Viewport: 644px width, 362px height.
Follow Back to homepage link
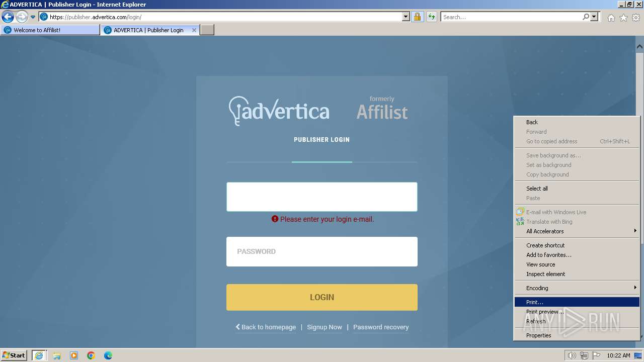pyautogui.click(x=266, y=327)
